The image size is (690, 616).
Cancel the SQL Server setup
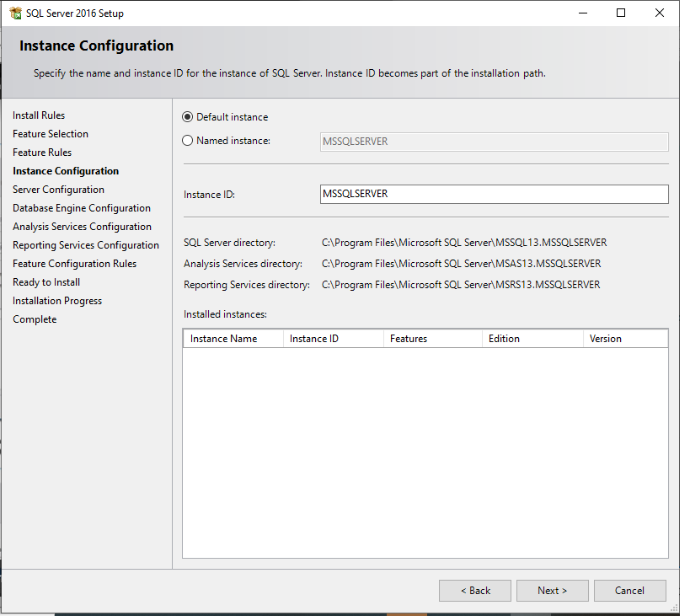(x=629, y=591)
